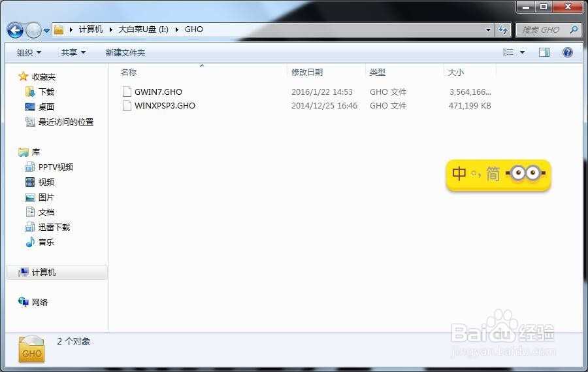The image size is (588, 372).
Task: Change the view with the view icon
Action: click(508, 52)
